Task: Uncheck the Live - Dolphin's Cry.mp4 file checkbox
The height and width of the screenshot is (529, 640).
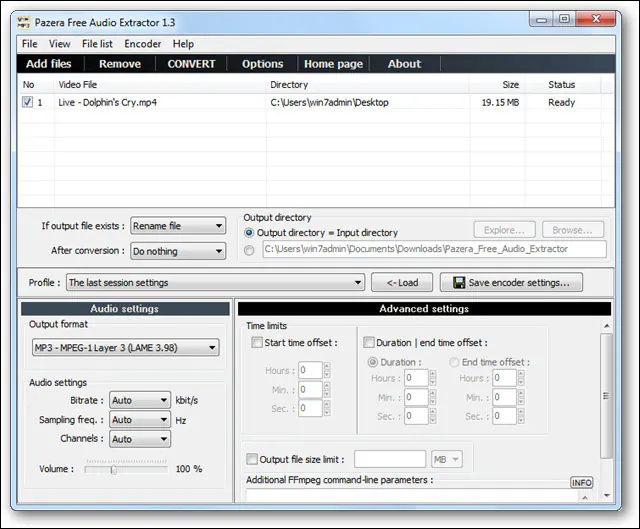Action: tap(27, 102)
